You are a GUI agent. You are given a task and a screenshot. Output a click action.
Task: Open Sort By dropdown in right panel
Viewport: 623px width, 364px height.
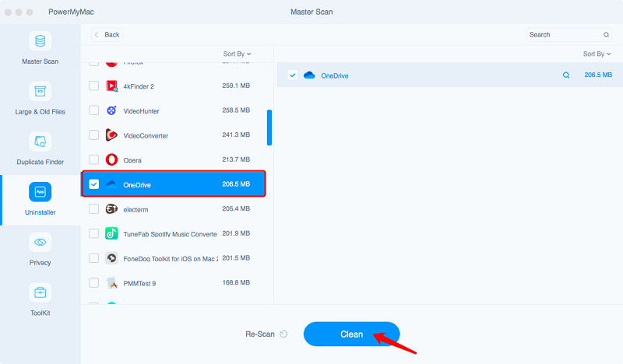(x=597, y=54)
